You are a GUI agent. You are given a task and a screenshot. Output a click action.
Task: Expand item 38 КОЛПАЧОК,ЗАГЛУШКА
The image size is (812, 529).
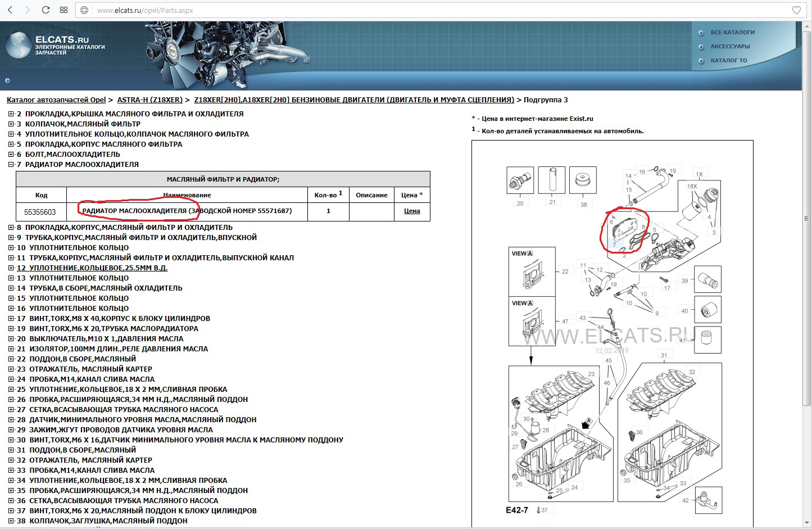point(11,521)
